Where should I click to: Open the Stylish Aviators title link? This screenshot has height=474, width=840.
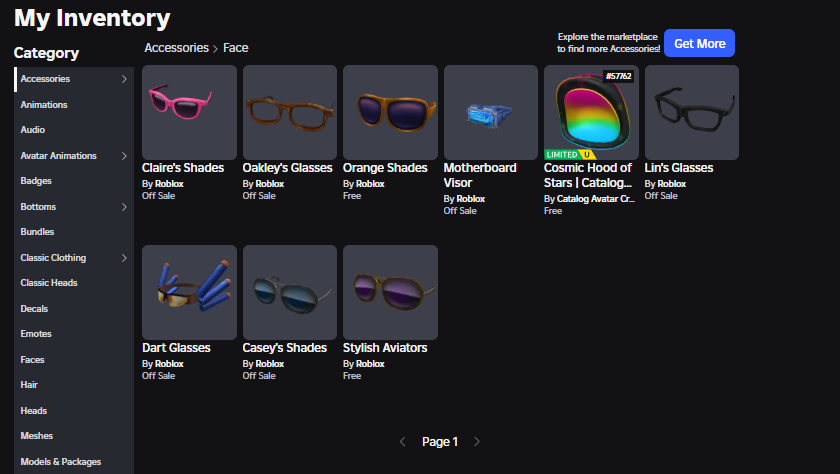click(x=385, y=348)
